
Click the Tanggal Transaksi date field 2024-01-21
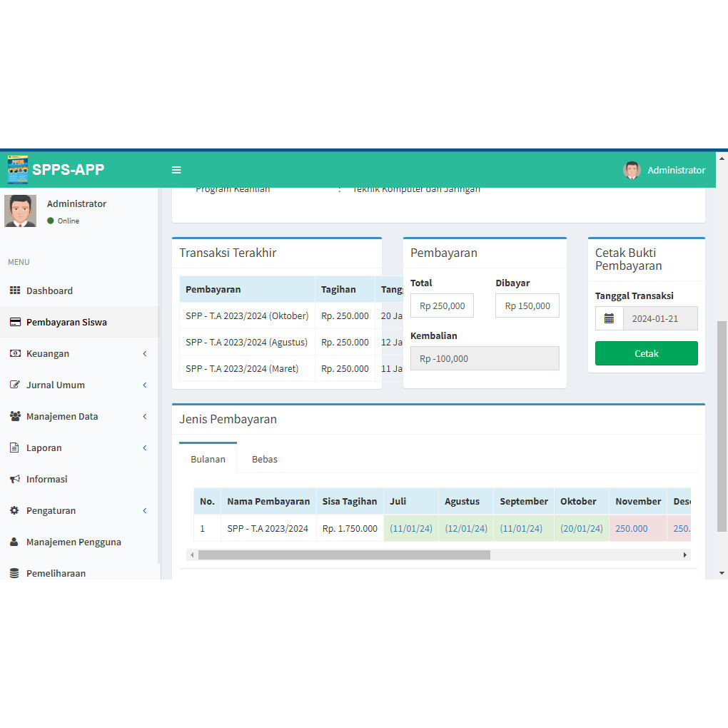[x=660, y=318]
